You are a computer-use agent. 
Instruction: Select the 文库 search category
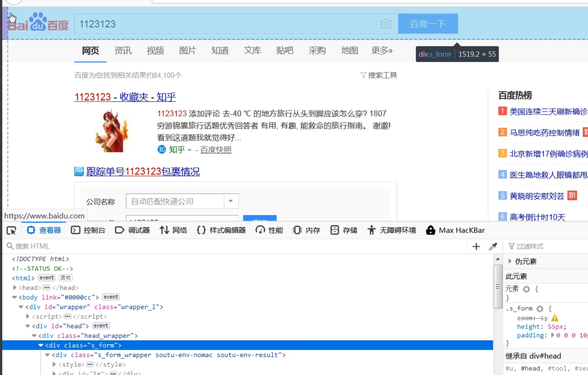coord(253,51)
